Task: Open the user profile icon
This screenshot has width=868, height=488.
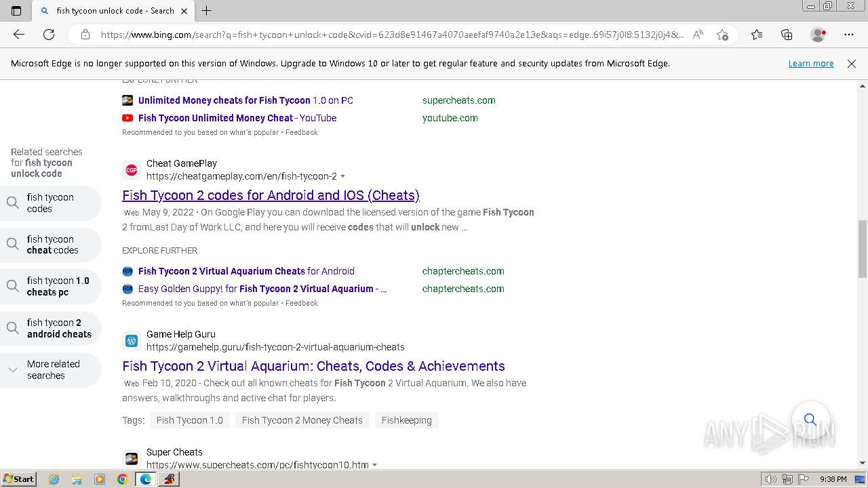Action: pos(818,35)
